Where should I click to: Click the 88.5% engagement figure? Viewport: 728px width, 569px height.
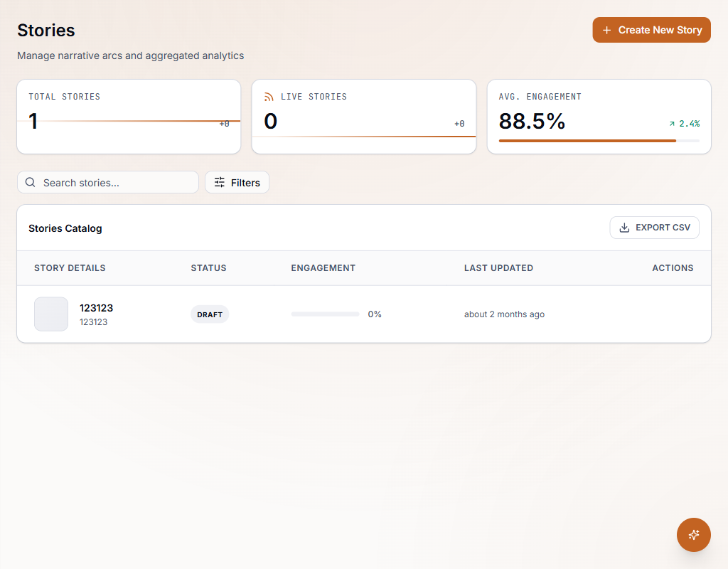(x=532, y=121)
